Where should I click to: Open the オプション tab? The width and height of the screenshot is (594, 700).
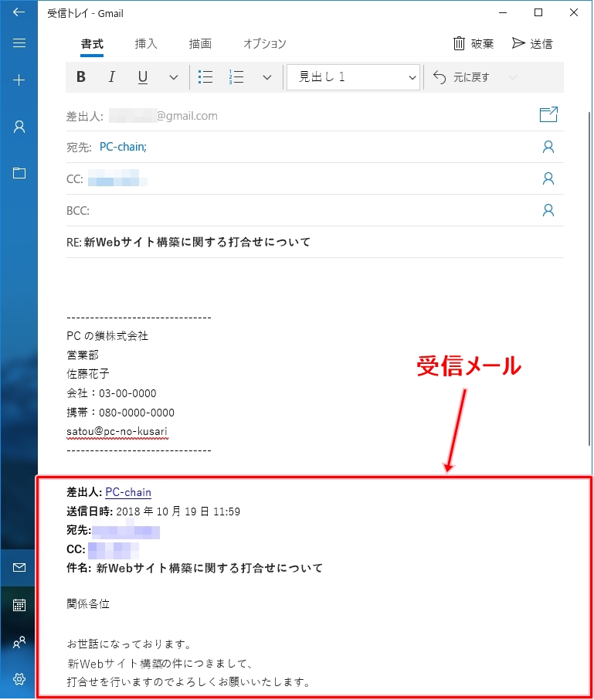click(x=264, y=44)
